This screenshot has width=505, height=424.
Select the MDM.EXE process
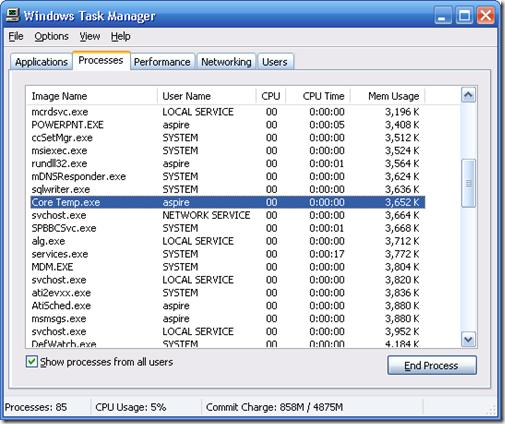pyautogui.click(x=228, y=267)
